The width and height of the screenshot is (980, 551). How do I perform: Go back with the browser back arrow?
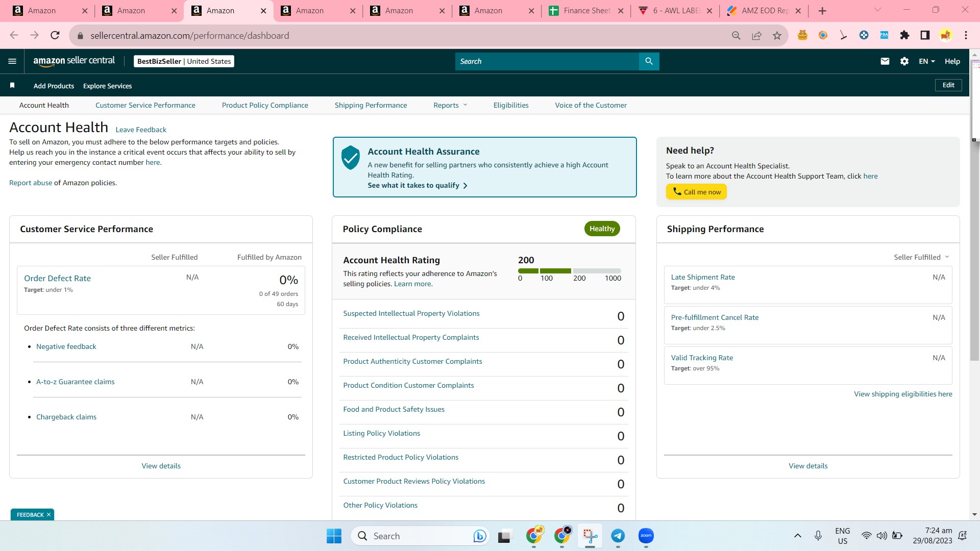pyautogui.click(x=14, y=35)
